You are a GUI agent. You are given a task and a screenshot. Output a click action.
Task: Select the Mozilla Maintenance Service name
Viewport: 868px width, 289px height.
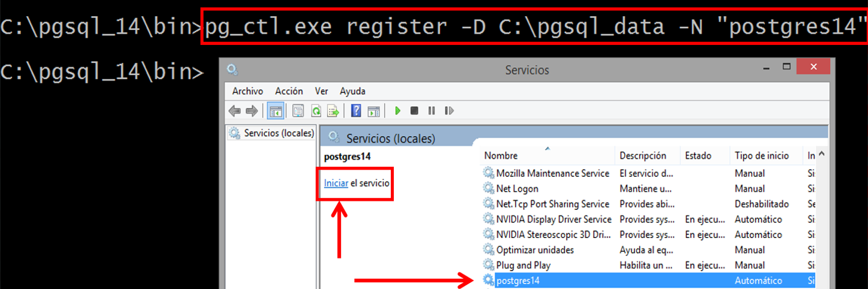pos(553,173)
